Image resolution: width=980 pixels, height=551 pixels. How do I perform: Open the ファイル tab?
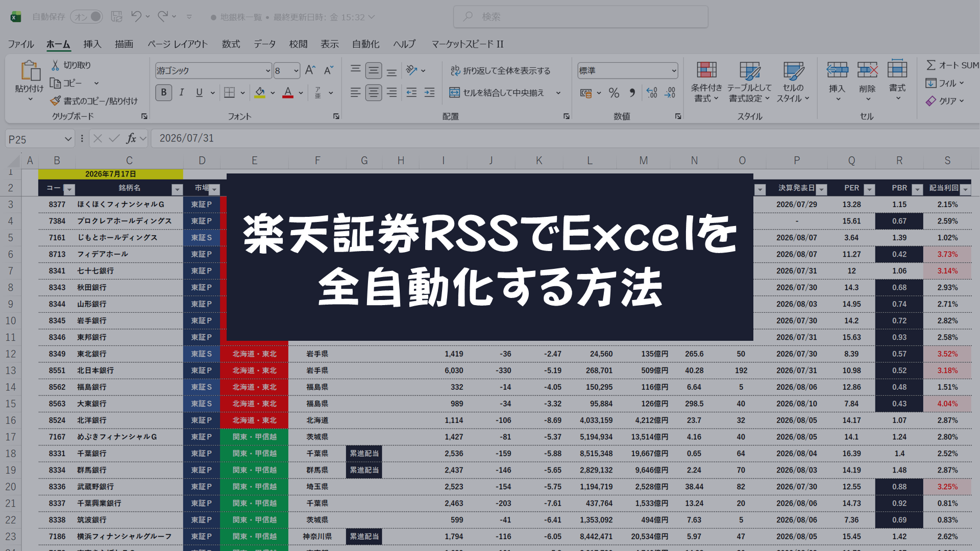[21, 44]
